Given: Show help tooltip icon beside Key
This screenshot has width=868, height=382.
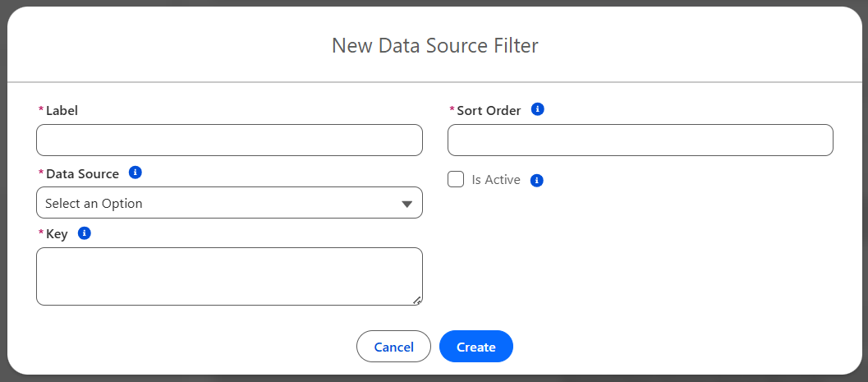Looking at the screenshot, I should 84,233.
